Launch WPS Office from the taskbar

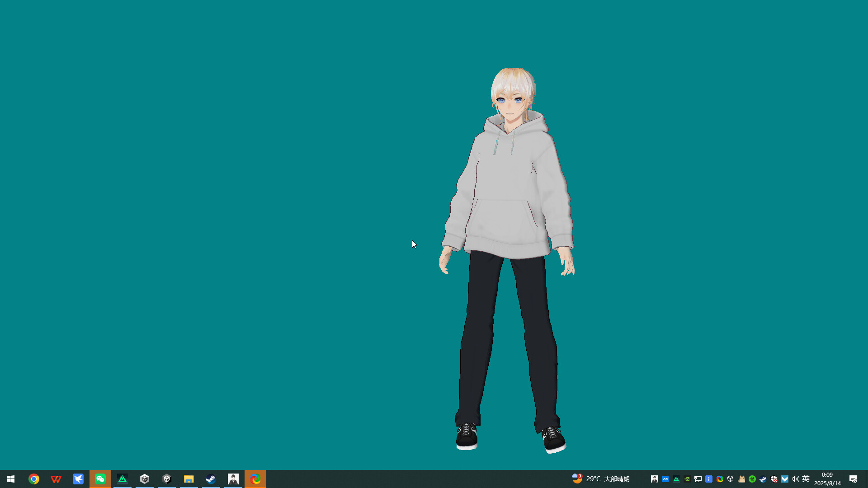tap(56, 479)
